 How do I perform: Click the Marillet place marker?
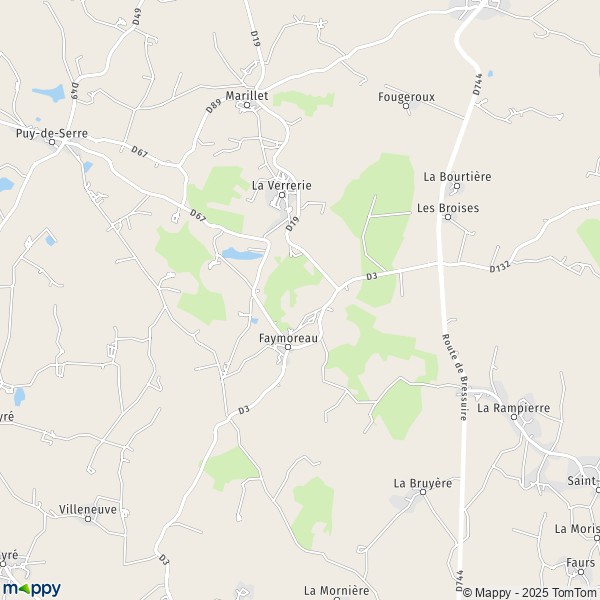click(x=247, y=105)
